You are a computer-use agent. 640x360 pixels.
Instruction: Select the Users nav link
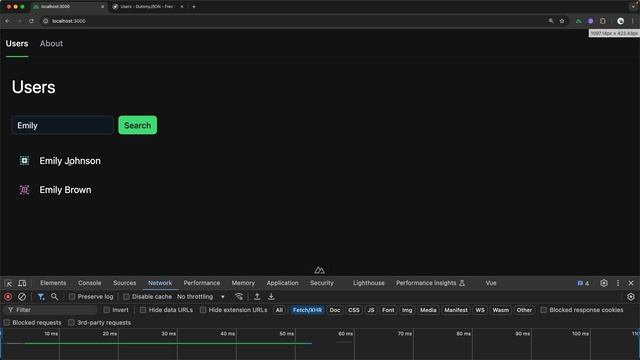click(x=17, y=44)
